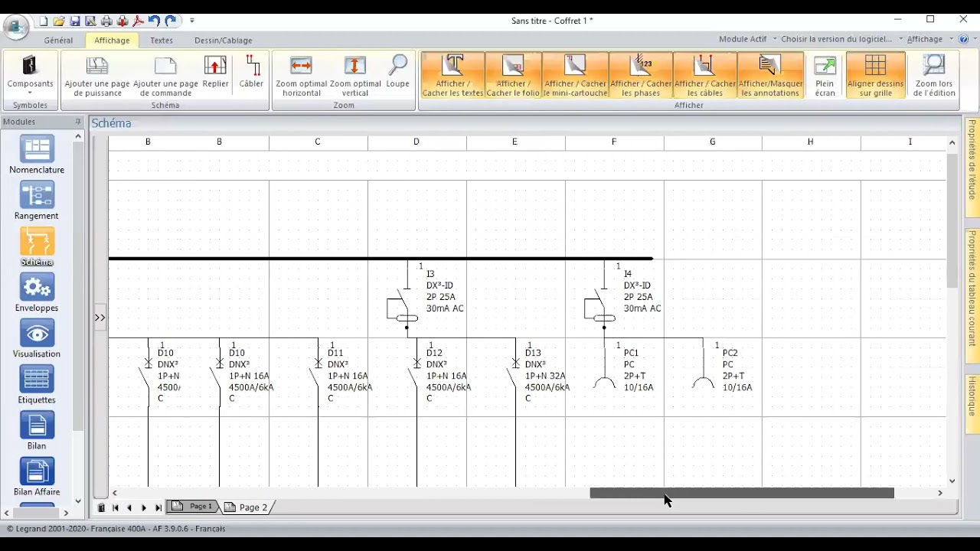
Task: Select the Affichage ribbon tab
Action: pos(112,40)
